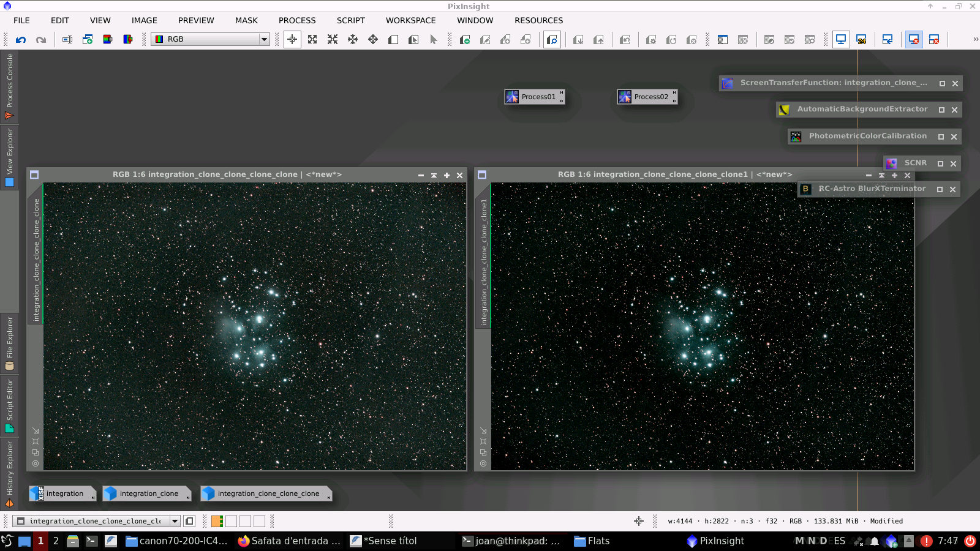This screenshot has height=551, width=980.
Task: Expand the toolbar overflow chevron
Action: coord(974,39)
